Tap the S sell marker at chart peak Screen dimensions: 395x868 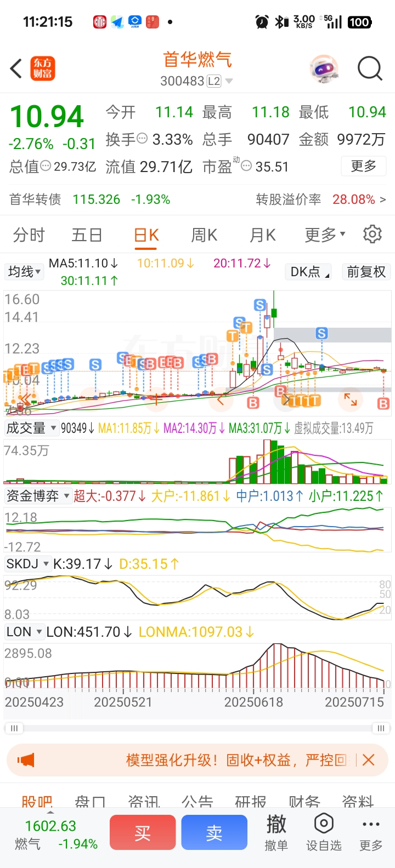[x=260, y=305]
